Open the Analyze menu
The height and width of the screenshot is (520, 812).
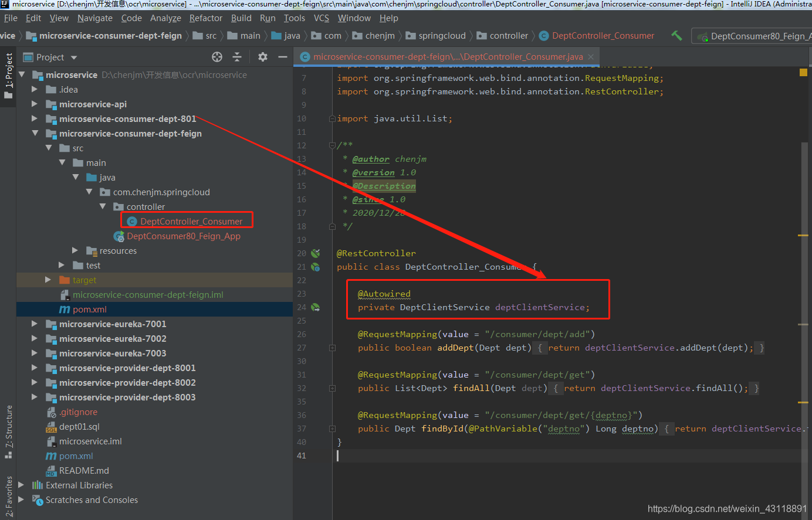click(x=165, y=18)
